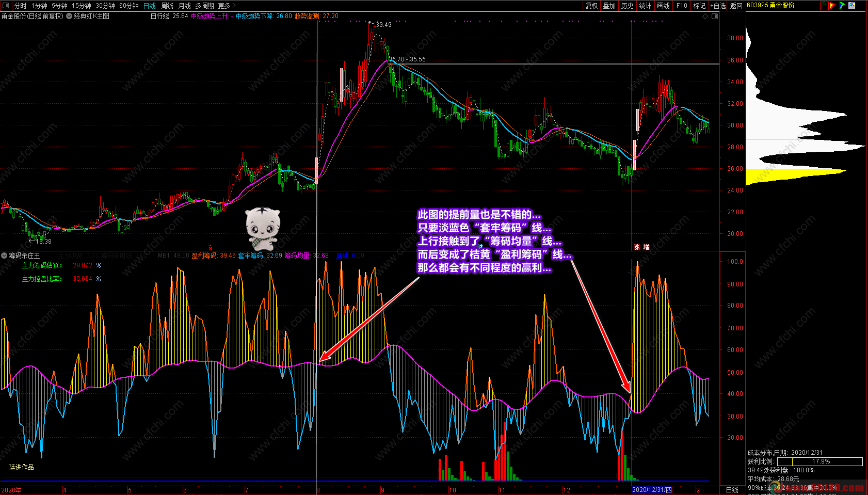Image resolution: width=868 pixels, height=495 pixels.
Task: Open the F10 company info button
Action: pos(682,6)
